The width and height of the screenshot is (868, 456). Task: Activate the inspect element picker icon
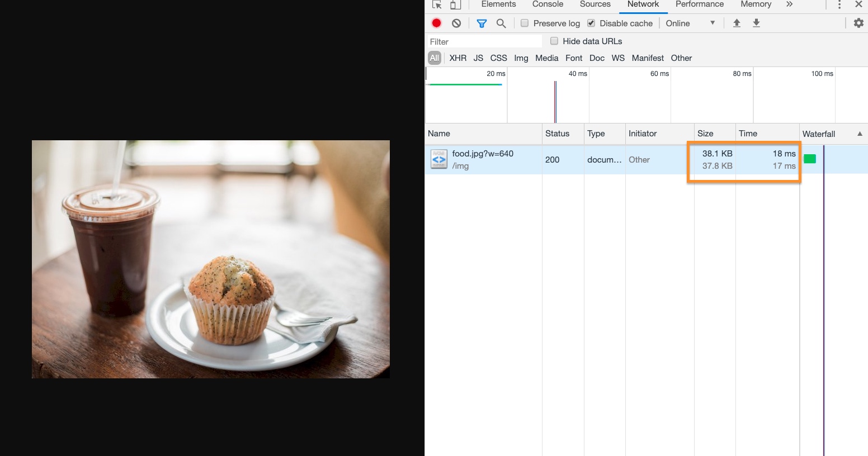point(437,4)
